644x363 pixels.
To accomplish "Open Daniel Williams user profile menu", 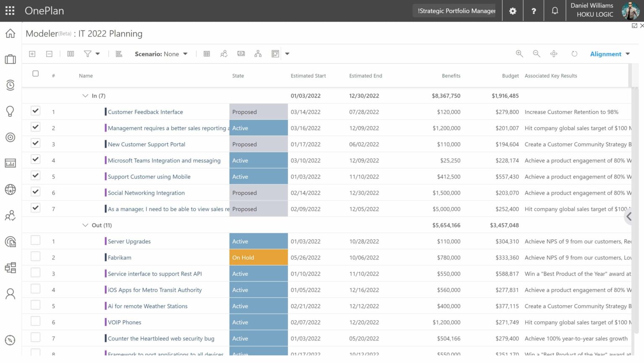I will coord(605,11).
